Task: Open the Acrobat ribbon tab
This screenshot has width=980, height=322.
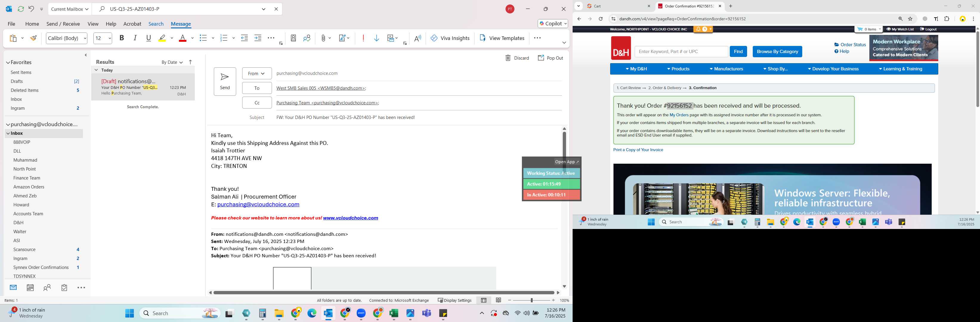Action: pyautogui.click(x=132, y=24)
